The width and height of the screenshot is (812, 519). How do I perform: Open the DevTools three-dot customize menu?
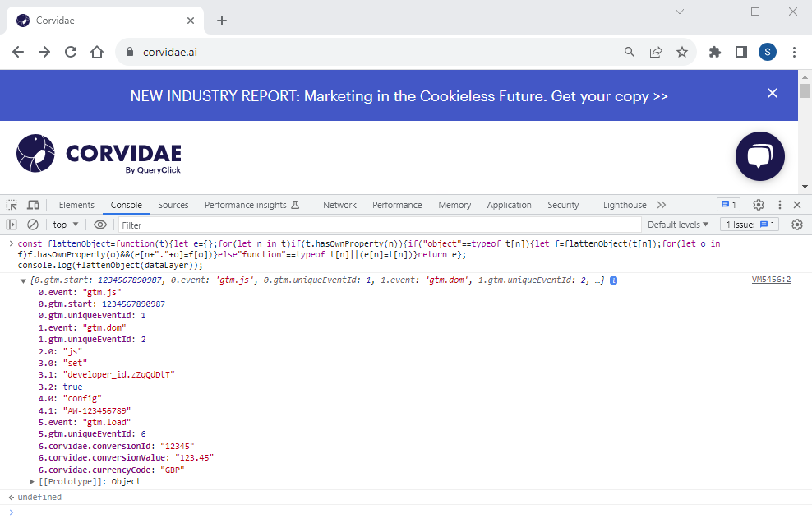[778, 205]
